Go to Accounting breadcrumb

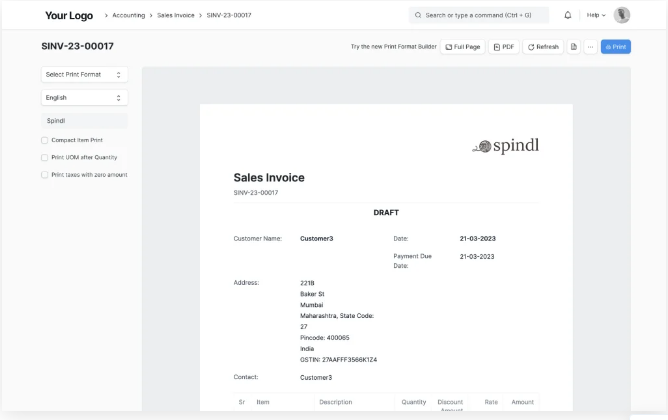point(129,15)
